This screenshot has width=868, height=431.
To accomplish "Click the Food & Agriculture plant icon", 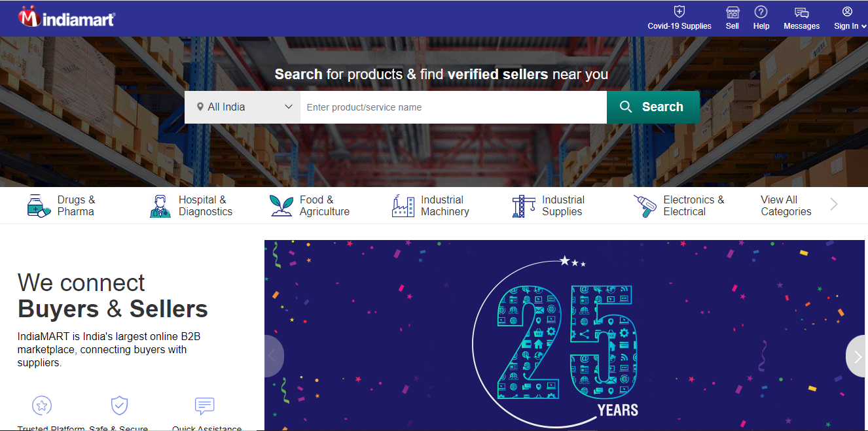I will point(281,206).
